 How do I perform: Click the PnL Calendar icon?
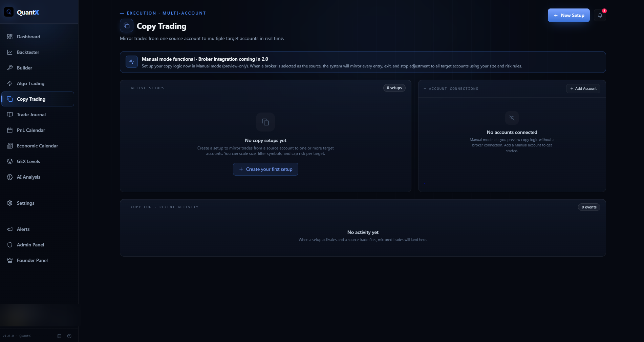[x=10, y=130]
